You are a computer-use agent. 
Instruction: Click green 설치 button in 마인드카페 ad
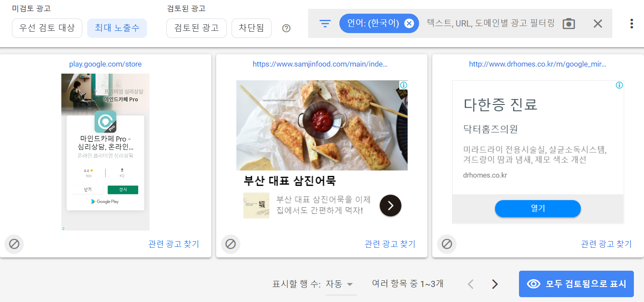(123, 190)
